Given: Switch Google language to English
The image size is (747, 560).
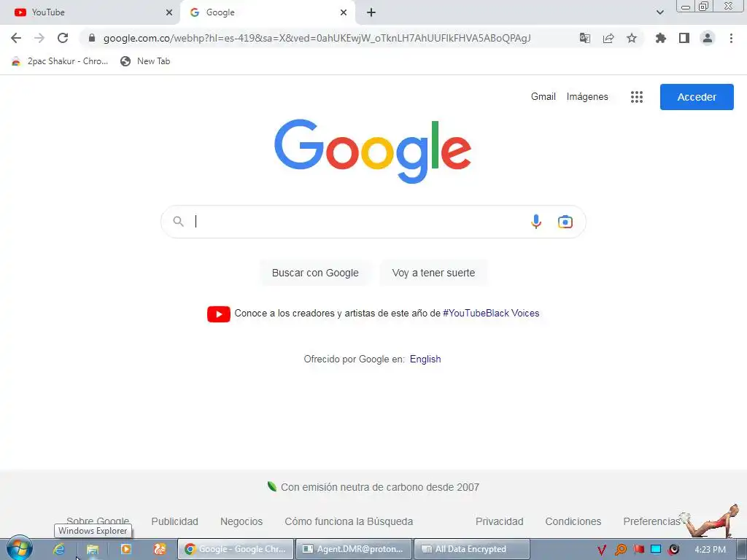Looking at the screenshot, I should tap(425, 359).
